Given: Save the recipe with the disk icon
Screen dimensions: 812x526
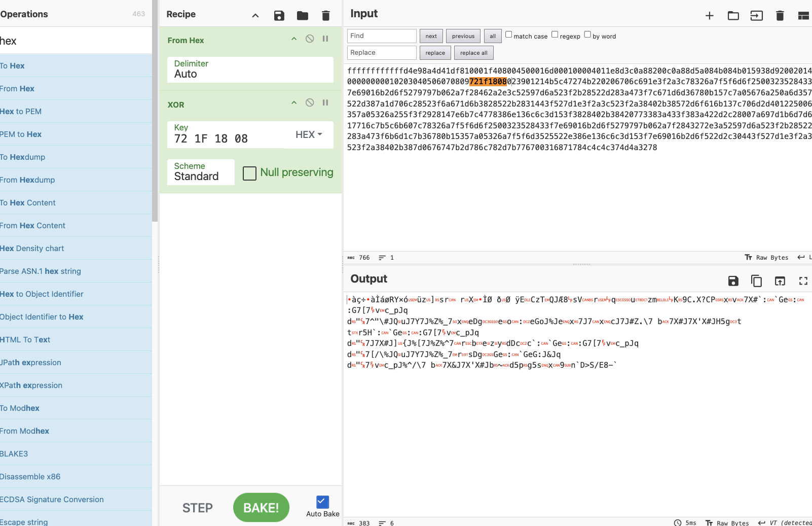Looking at the screenshot, I should [279, 16].
